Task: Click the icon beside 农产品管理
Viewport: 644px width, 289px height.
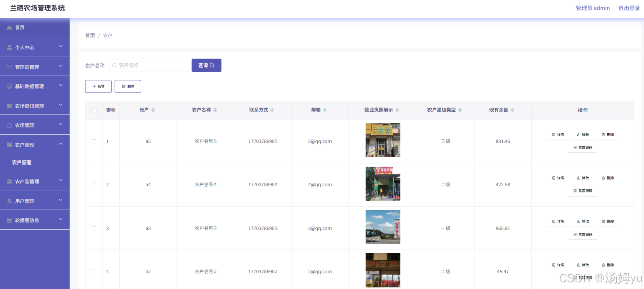Action: coord(9,181)
